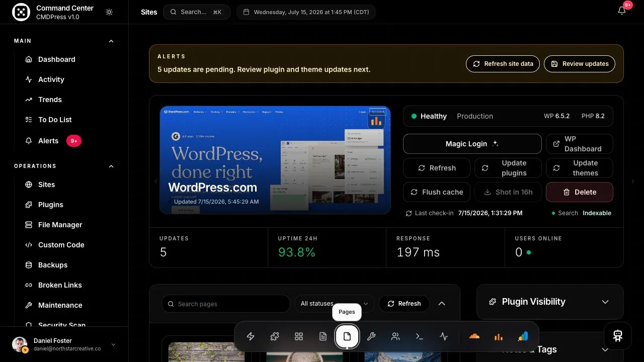Open Daniel Foster account menu chevron
This screenshot has width=644, height=362.
[x=113, y=344]
